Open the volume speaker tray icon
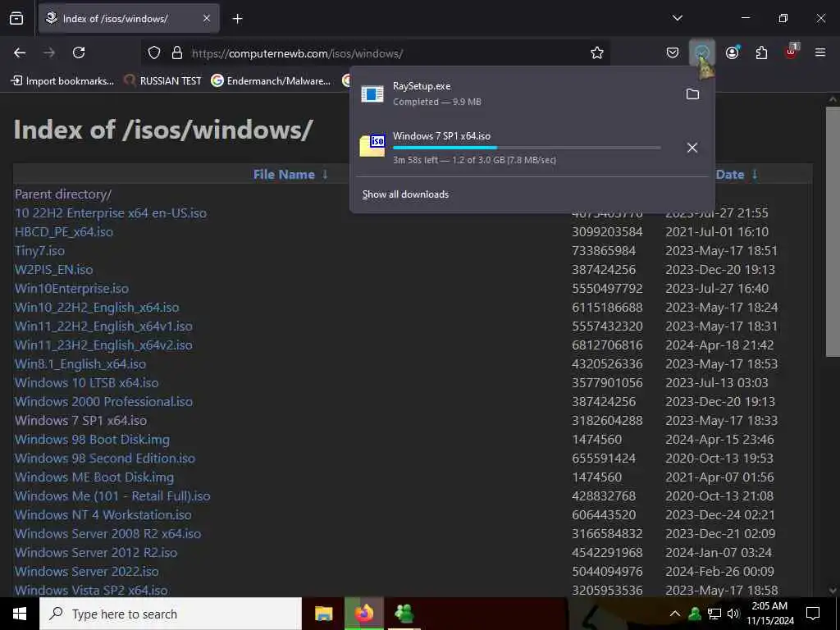This screenshot has height=630, width=840. (x=733, y=614)
